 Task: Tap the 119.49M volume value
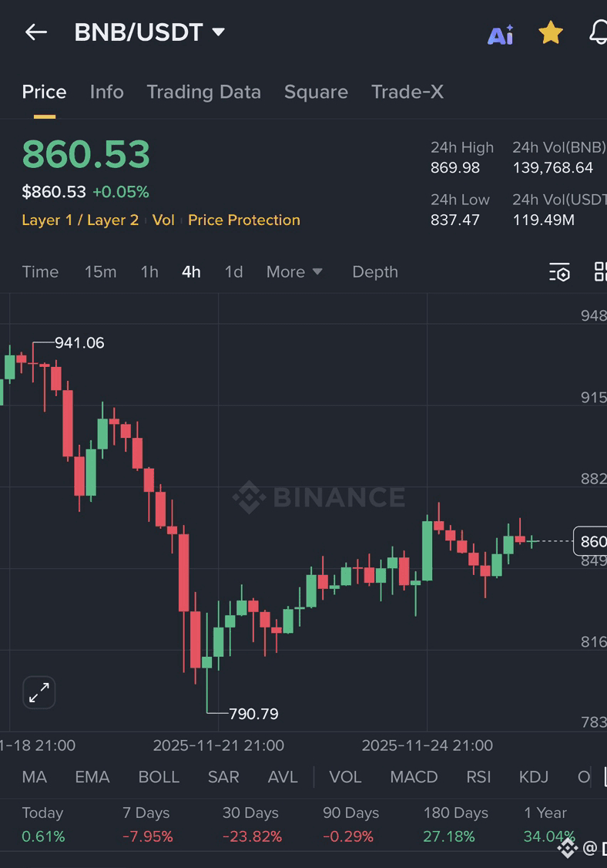[543, 220]
